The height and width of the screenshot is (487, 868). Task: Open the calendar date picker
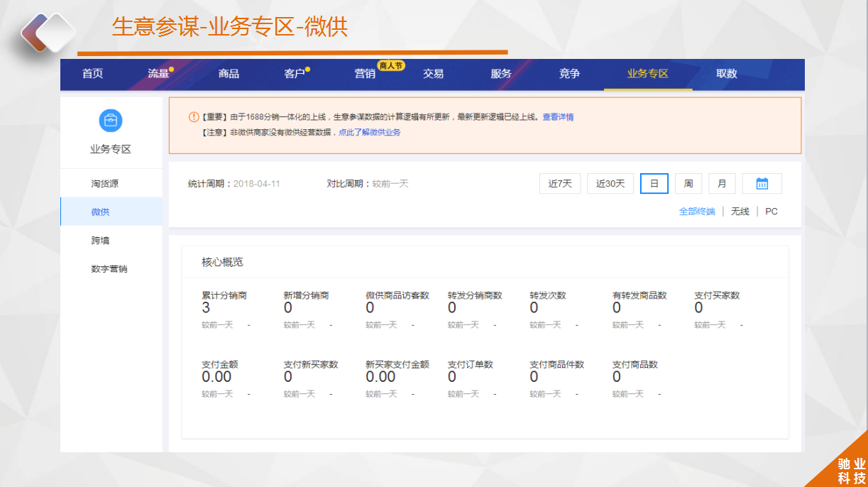pos(762,184)
